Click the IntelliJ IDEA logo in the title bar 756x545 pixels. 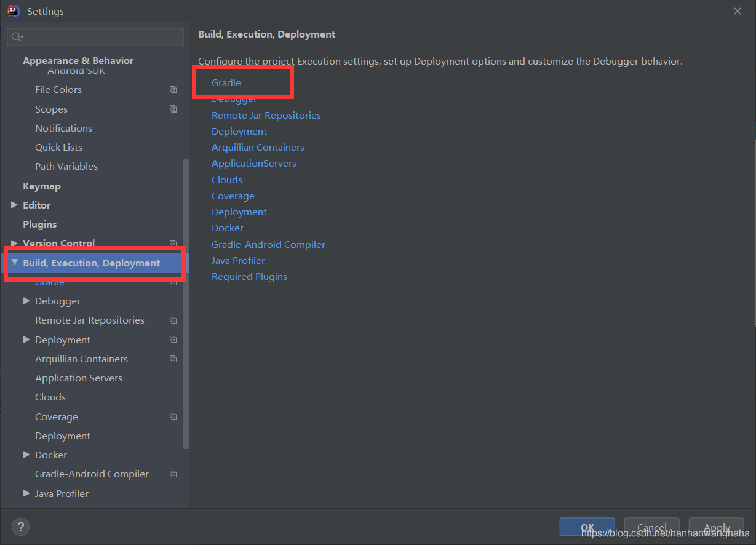click(13, 10)
